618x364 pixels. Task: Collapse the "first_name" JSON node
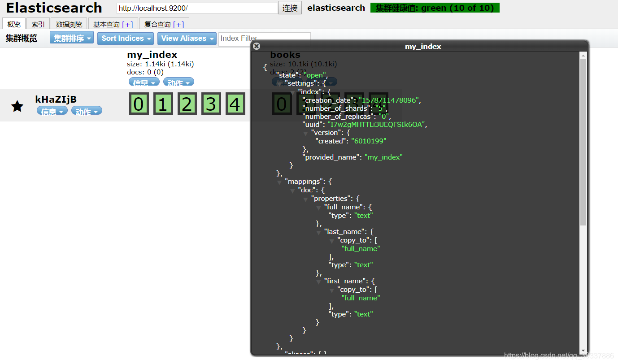click(319, 282)
